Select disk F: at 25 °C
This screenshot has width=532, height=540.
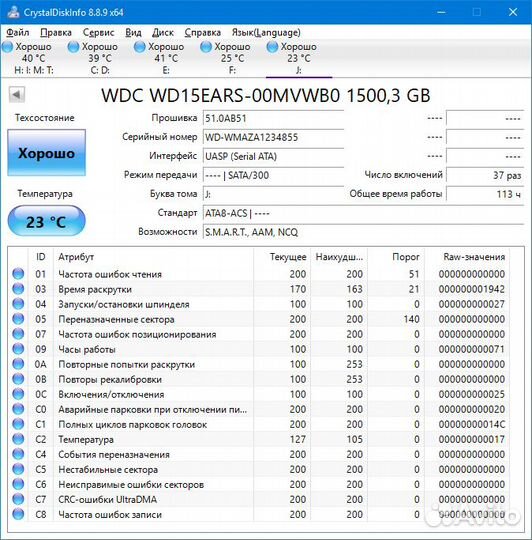click(232, 58)
